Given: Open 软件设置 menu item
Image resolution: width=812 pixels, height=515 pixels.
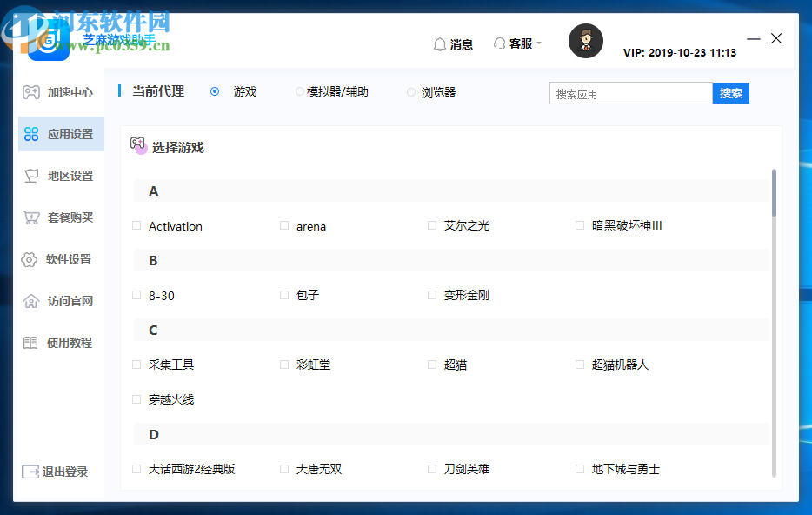Looking at the screenshot, I should 61,259.
